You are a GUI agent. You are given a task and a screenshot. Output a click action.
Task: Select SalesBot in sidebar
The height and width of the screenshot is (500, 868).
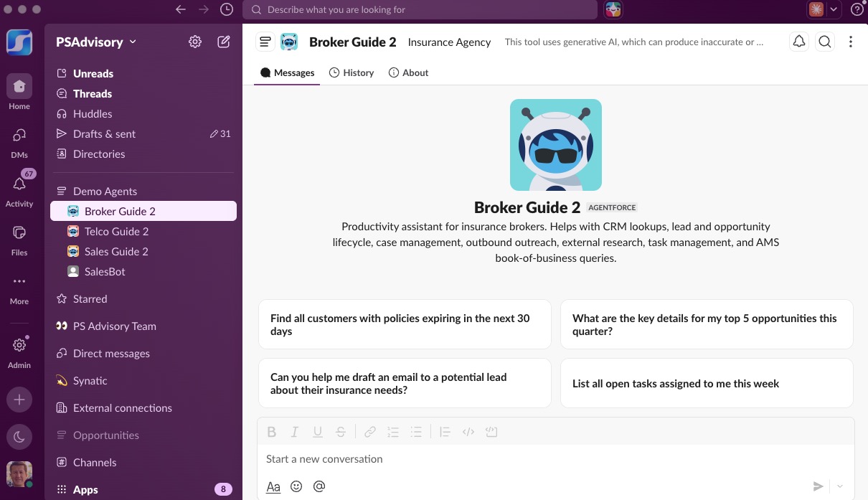tap(143, 271)
